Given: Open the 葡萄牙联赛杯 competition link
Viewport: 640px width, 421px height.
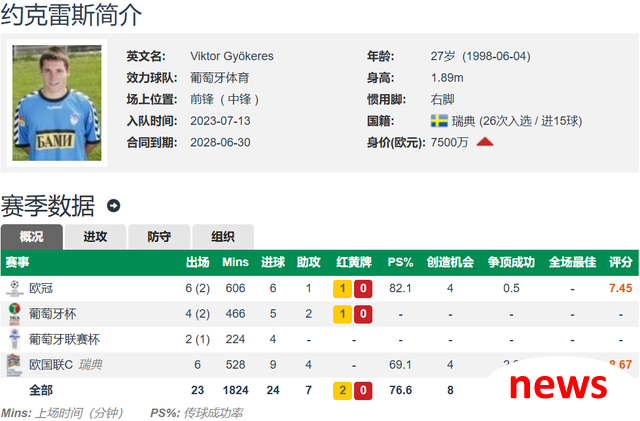Looking at the screenshot, I should pos(64,339).
